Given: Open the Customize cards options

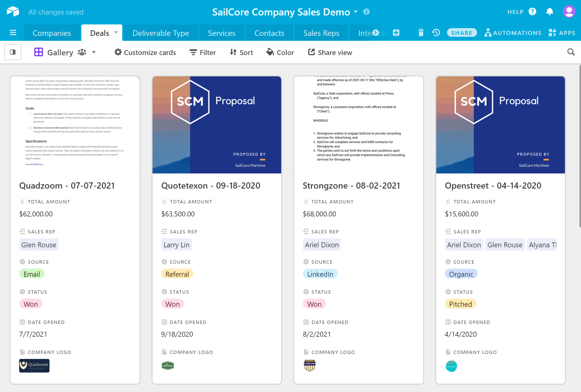Looking at the screenshot, I should [x=145, y=53].
